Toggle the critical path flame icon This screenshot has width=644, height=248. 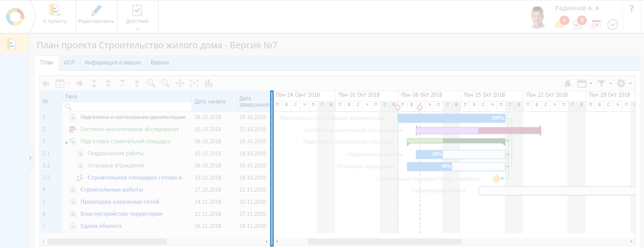[x=568, y=83]
